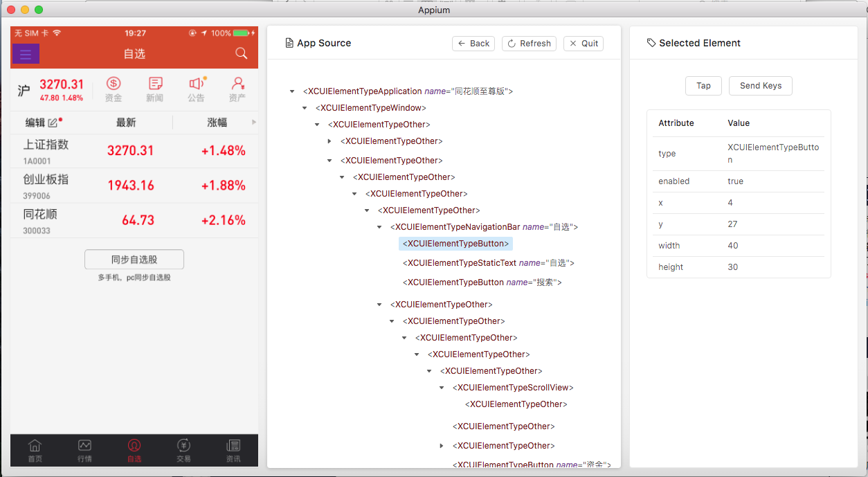Click the Send Keys button
This screenshot has height=477, width=868.
(x=761, y=86)
